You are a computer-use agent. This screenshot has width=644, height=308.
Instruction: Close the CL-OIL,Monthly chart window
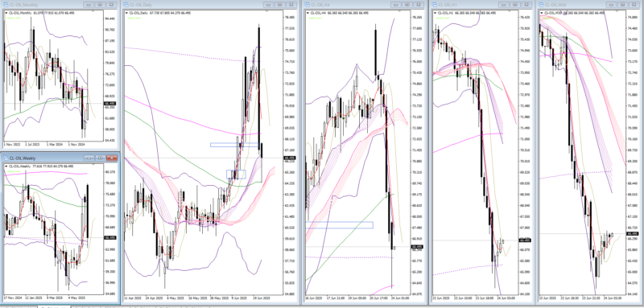point(111,5)
